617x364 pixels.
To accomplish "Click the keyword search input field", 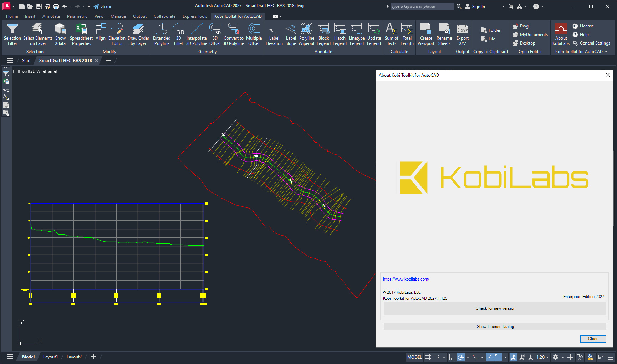I will pyautogui.click(x=422, y=6).
